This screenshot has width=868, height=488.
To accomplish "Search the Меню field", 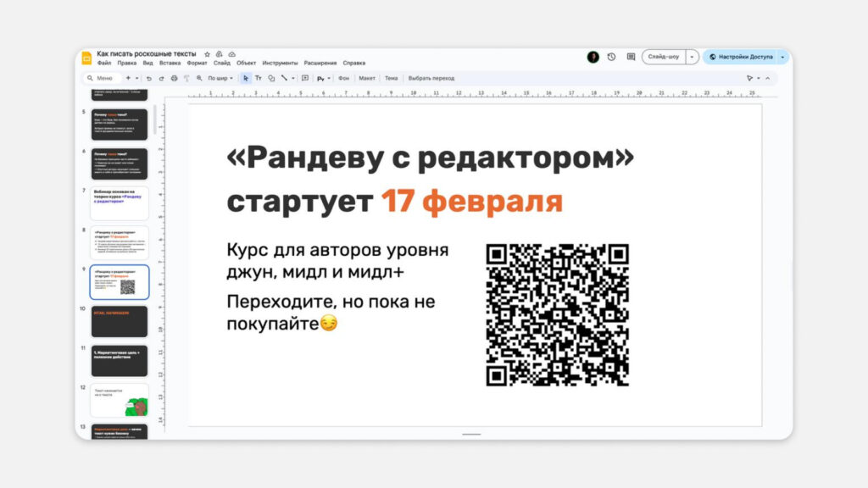I will tap(103, 79).
